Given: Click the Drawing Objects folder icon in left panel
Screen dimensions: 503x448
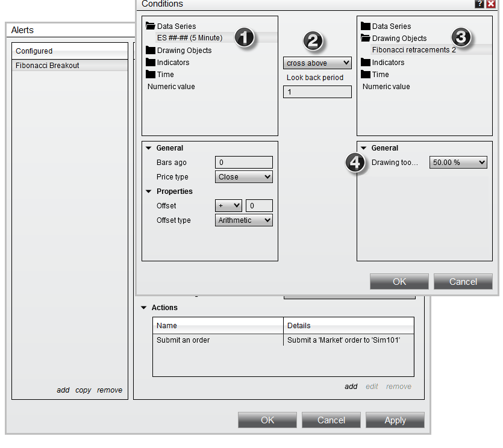Looking at the screenshot, I should pos(151,51).
